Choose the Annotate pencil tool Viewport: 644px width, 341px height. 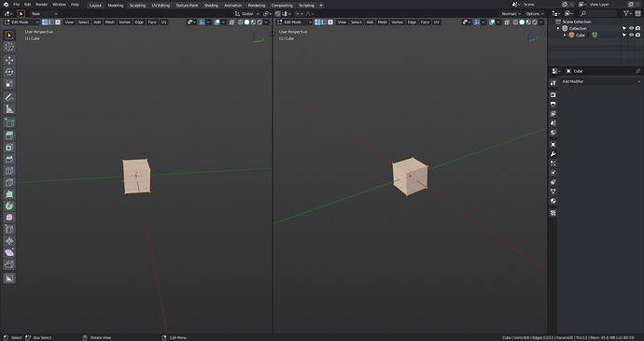coord(9,97)
